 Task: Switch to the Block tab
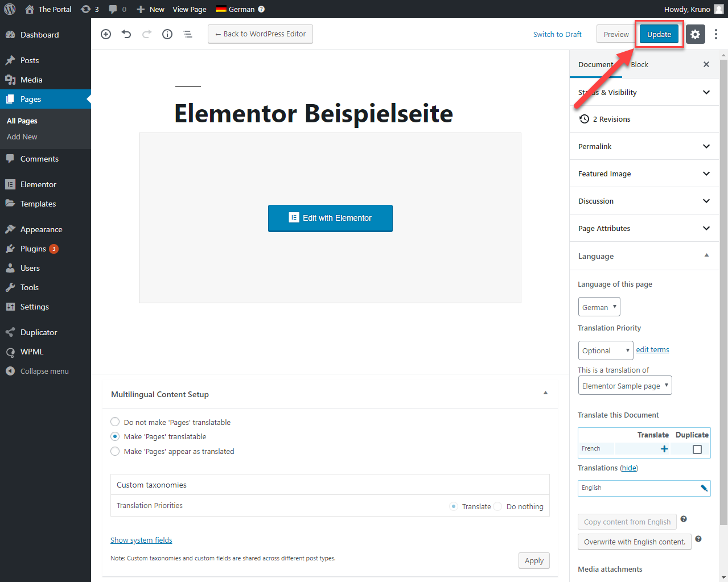(639, 64)
